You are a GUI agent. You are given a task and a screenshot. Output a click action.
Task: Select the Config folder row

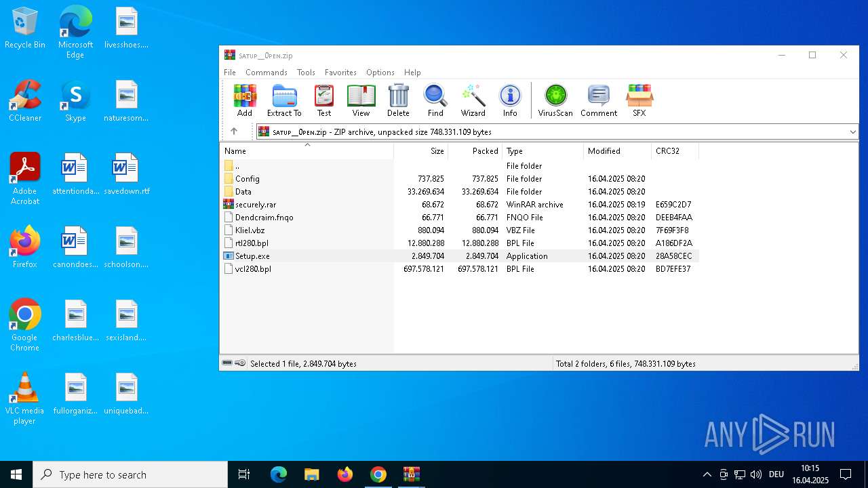459,179
